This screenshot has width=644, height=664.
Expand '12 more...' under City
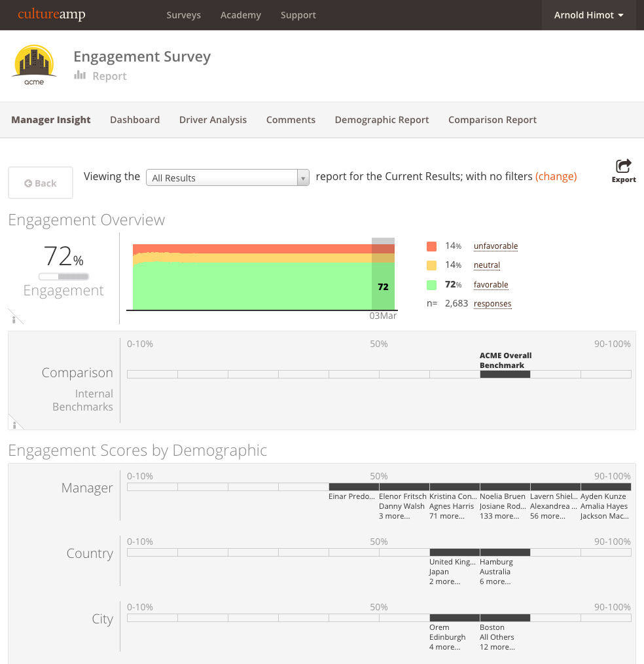[x=497, y=647]
